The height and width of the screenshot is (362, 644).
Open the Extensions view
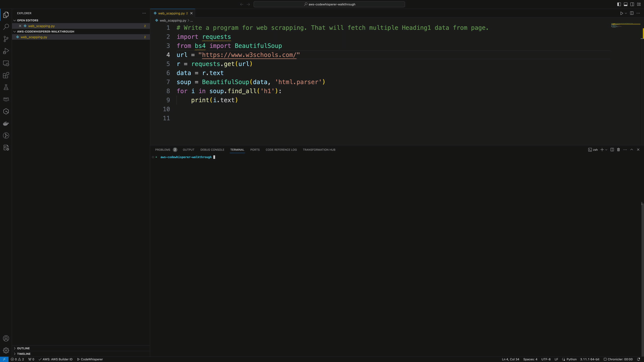pyautogui.click(x=6, y=75)
